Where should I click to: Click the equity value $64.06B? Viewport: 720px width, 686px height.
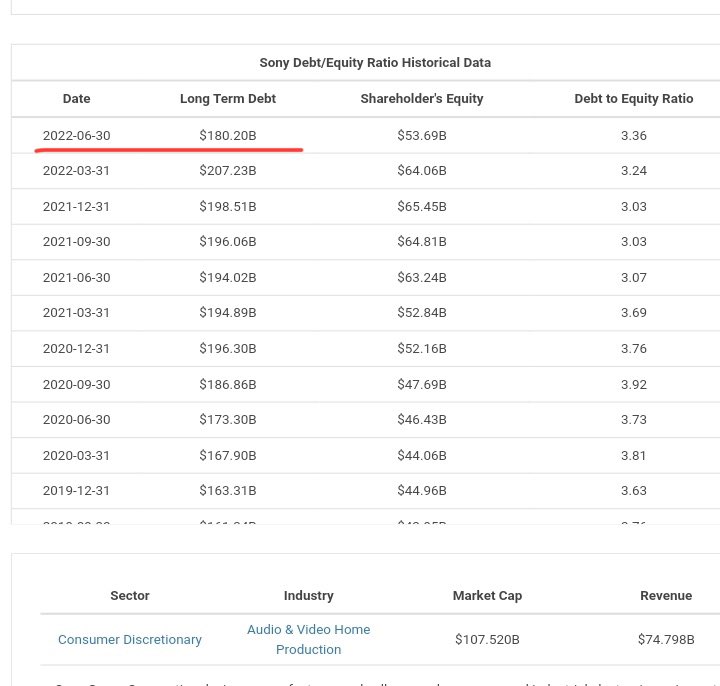coord(422,171)
